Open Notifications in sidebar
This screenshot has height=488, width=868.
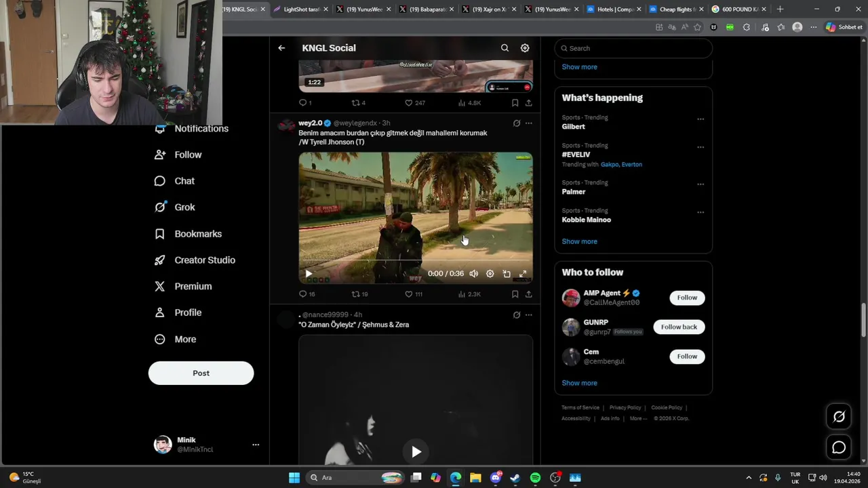192,129
